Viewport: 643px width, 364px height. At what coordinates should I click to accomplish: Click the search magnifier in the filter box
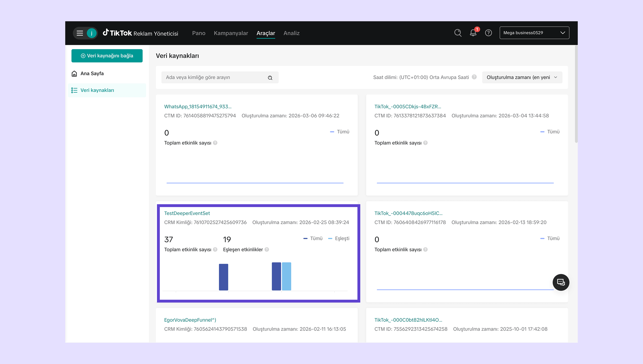click(270, 78)
